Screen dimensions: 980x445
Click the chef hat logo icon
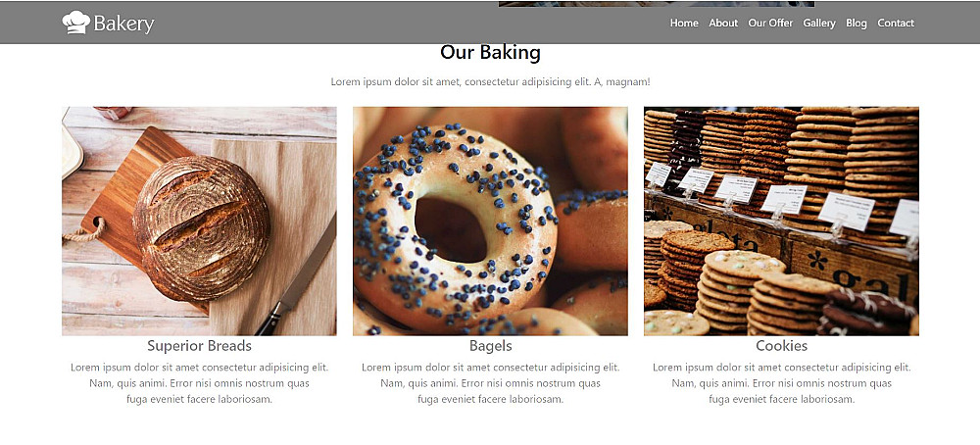tap(76, 23)
